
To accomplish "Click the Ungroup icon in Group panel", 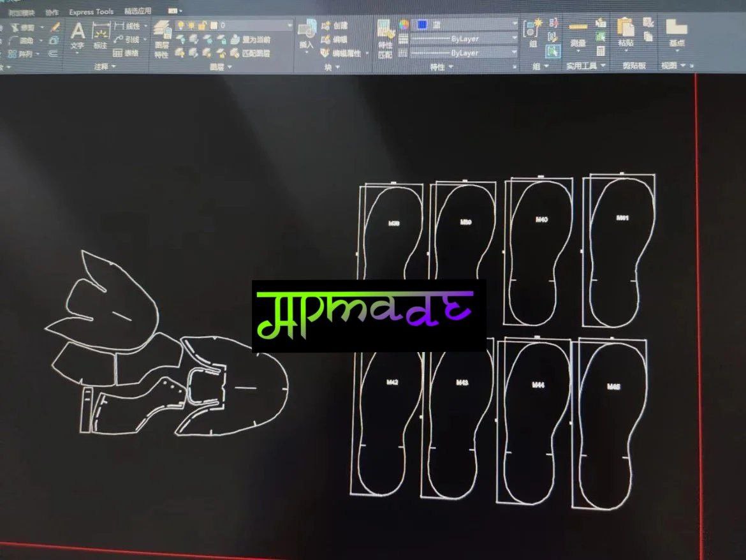I will 553,23.
